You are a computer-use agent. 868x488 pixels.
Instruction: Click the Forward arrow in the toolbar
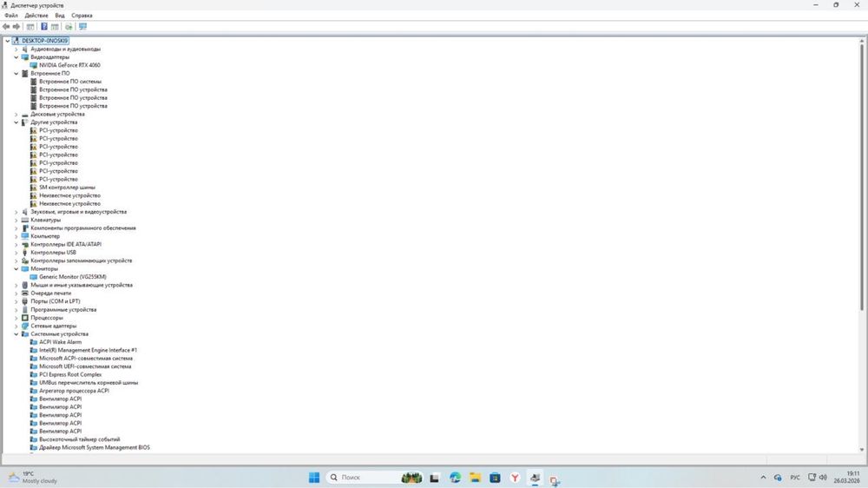click(16, 27)
